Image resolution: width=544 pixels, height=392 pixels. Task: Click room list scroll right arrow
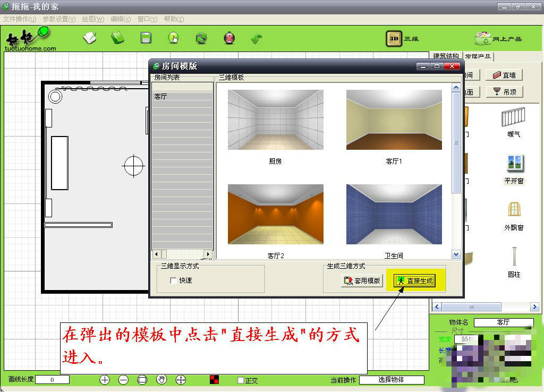[x=208, y=254]
